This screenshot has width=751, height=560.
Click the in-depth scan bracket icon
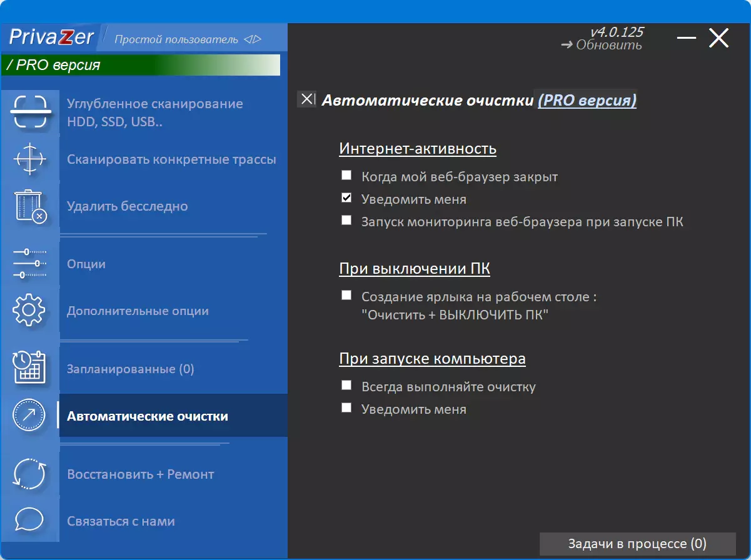30,112
